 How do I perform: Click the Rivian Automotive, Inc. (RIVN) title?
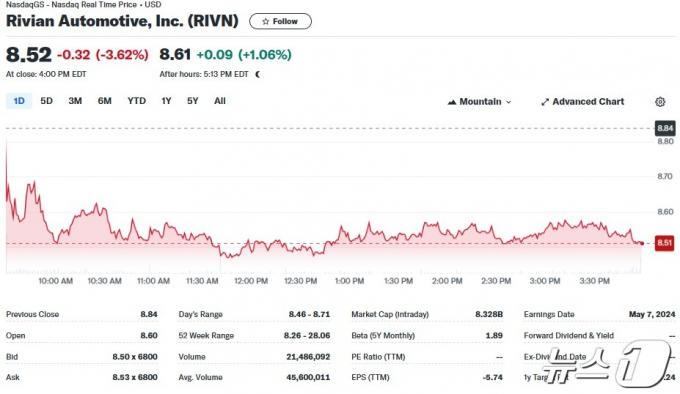(122, 21)
